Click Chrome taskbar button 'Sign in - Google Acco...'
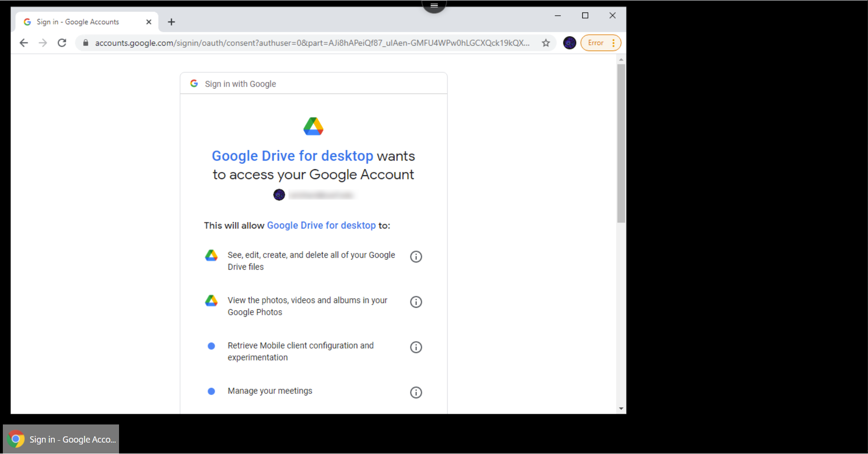Viewport: 868px width, 454px height. point(61,439)
